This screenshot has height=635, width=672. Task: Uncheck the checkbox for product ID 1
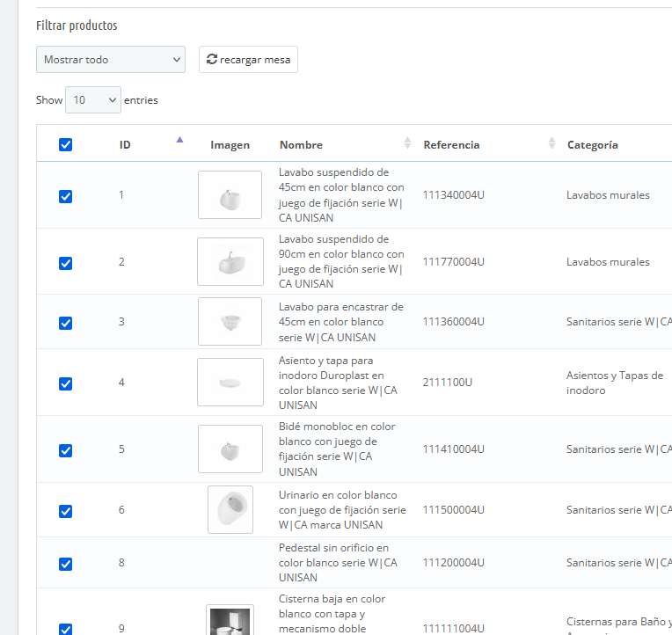pyautogui.click(x=66, y=196)
